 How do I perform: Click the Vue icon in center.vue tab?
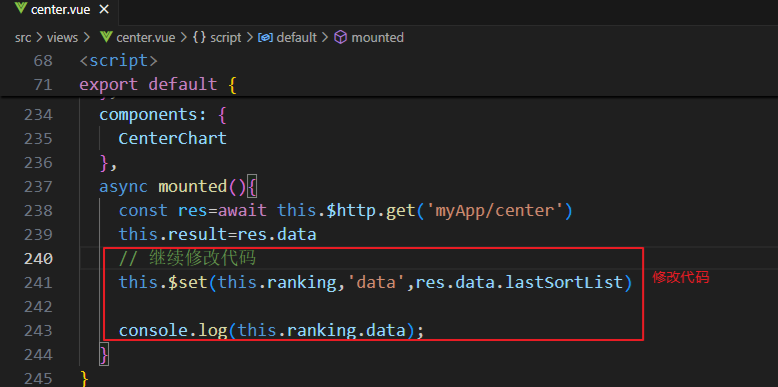[x=20, y=10]
